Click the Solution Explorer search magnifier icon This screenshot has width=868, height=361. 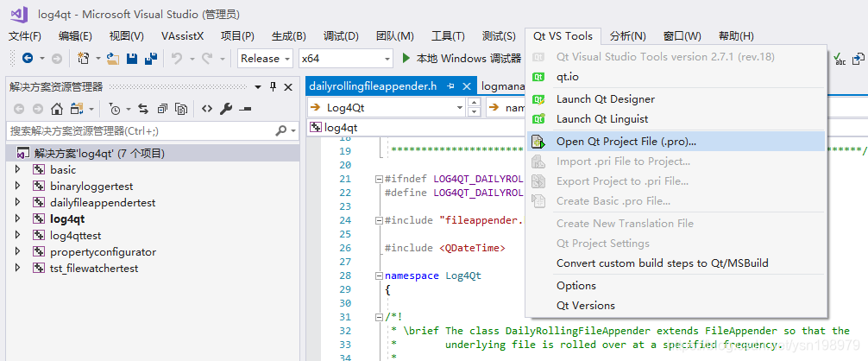pos(281,131)
